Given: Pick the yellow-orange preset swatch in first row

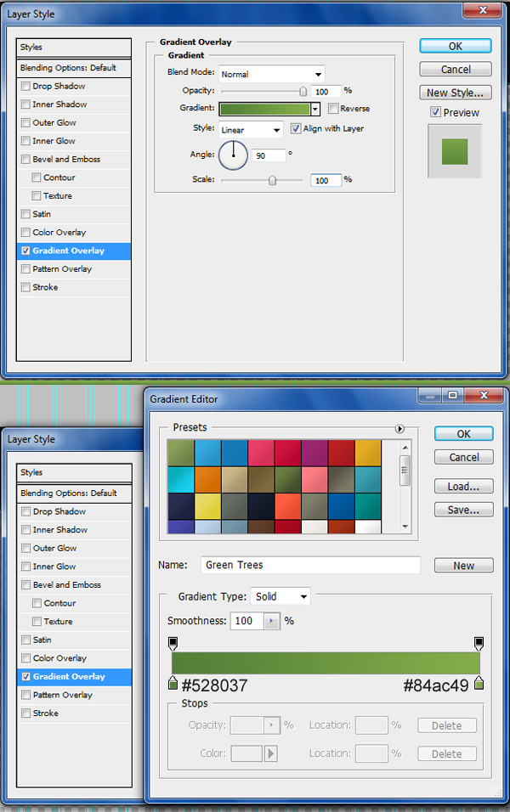Looking at the screenshot, I should click(x=368, y=453).
